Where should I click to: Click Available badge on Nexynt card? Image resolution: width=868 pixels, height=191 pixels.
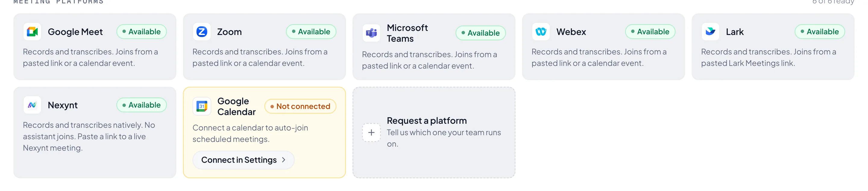(142, 105)
